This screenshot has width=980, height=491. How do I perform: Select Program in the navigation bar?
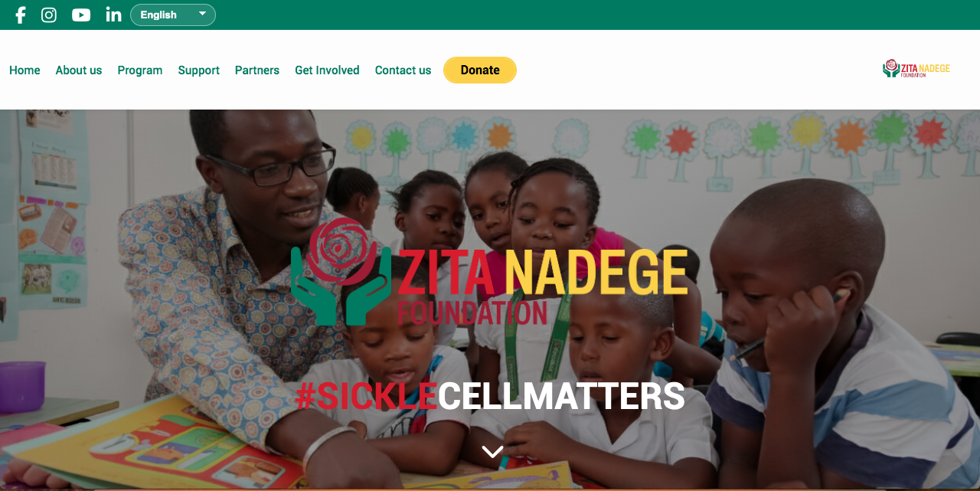(x=140, y=70)
